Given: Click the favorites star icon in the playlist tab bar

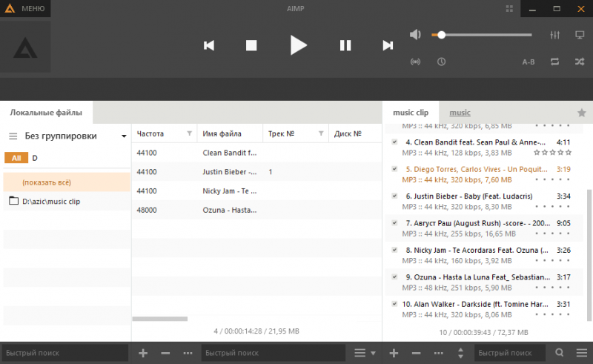Looking at the screenshot, I should coord(582,113).
